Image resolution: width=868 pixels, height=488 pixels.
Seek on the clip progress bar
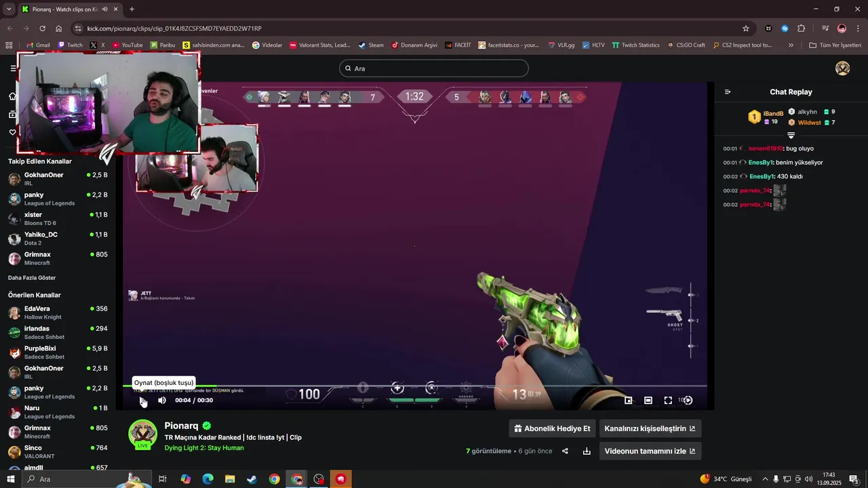[x=414, y=386]
